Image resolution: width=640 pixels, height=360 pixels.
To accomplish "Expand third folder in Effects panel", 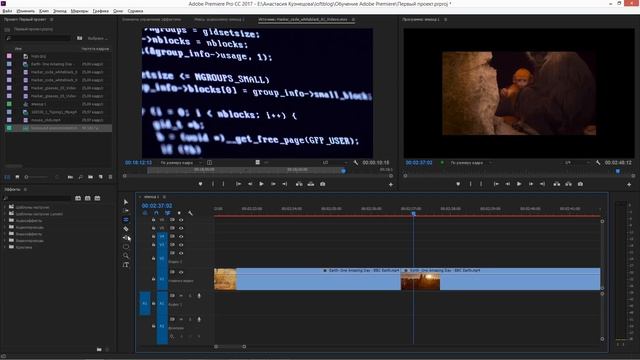I will pyautogui.click(x=5, y=220).
